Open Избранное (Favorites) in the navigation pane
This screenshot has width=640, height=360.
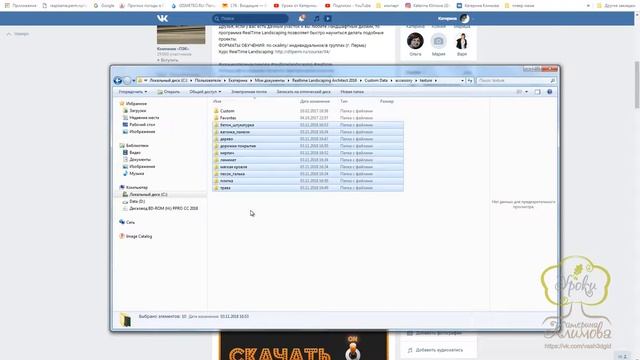[136, 104]
